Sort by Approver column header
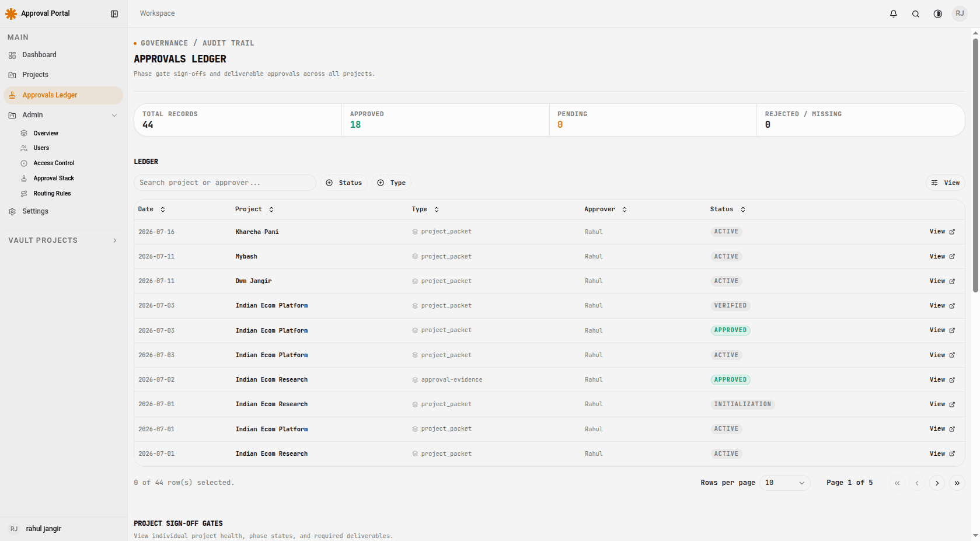Viewport: 980px width, 541px height. (606, 210)
